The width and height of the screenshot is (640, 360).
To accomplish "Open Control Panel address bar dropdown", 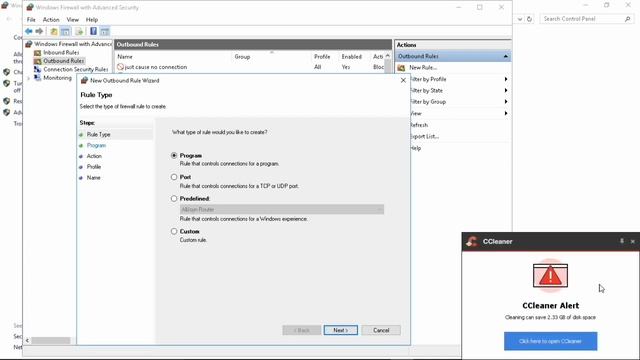I will [520, 19].
